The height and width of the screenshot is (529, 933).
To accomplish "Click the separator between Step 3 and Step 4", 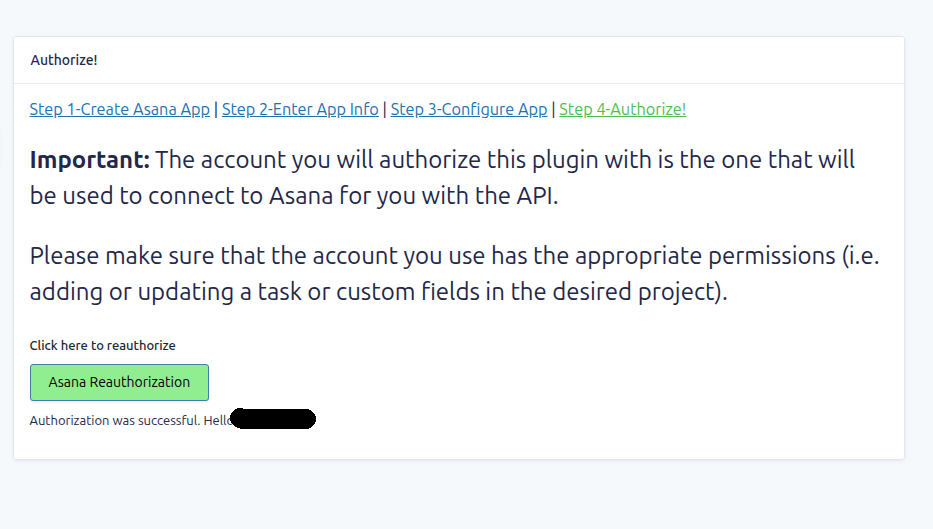I will click(553, 109).
